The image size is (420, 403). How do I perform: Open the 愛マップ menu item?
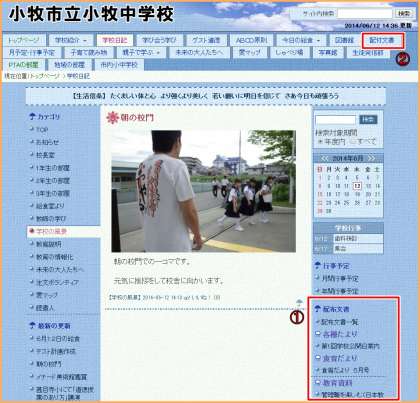tap(250, 53)
